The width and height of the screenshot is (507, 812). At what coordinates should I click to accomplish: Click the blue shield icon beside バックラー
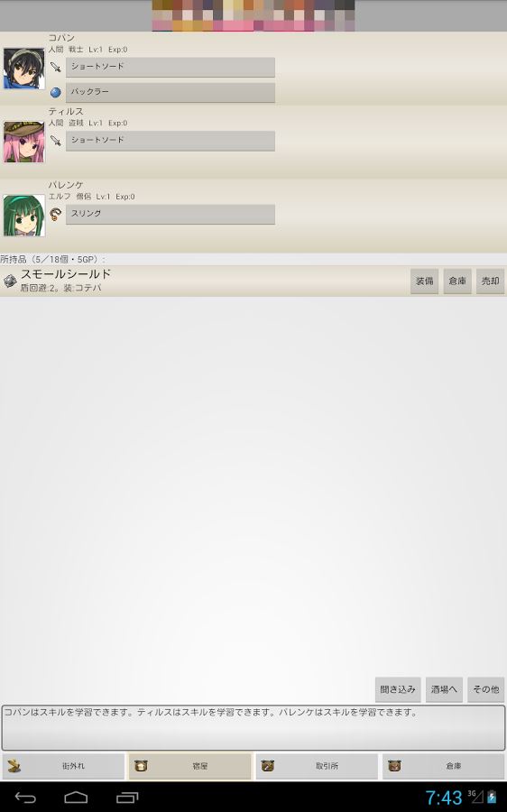(x=55, y=92)
